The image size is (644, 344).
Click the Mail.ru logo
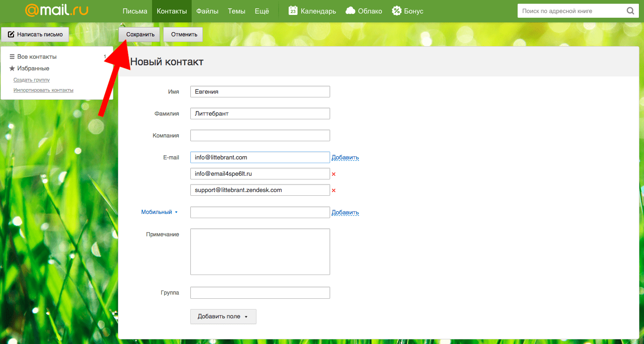tap(56, 11)
